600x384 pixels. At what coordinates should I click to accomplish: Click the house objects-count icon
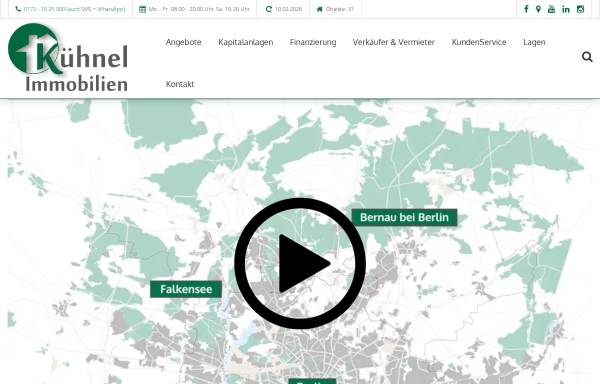[x=320, y=9]
